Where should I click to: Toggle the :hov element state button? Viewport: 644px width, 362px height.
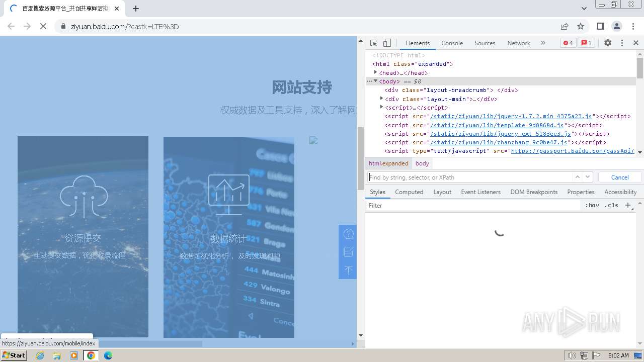point(592,205)
